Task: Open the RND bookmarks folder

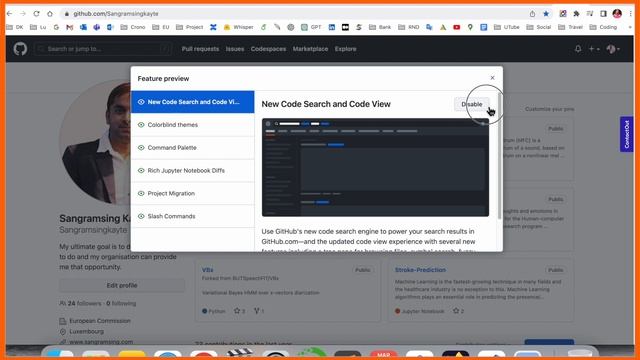Action: (x=409, y=27)
